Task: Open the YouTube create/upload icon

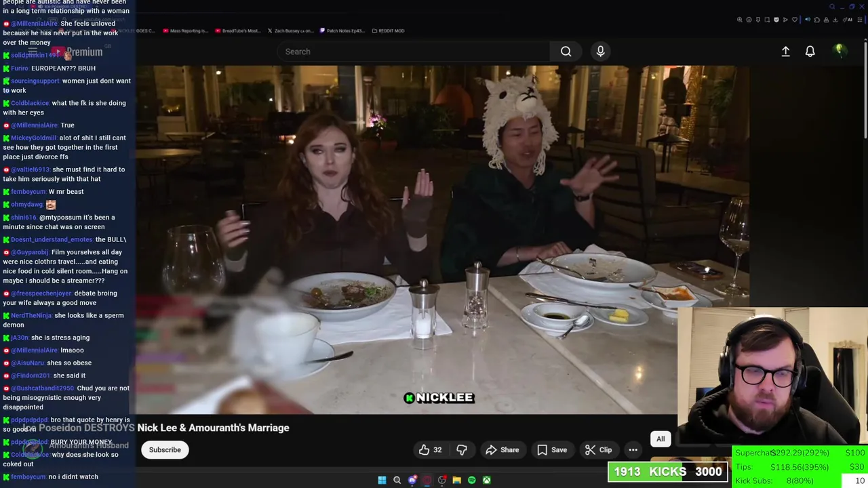Action: pyautogui.click(x=785, y=52)
